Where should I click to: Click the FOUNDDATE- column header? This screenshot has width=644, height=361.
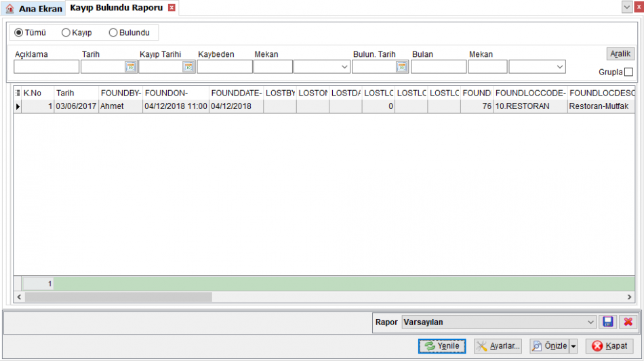(x=236, y=93)
